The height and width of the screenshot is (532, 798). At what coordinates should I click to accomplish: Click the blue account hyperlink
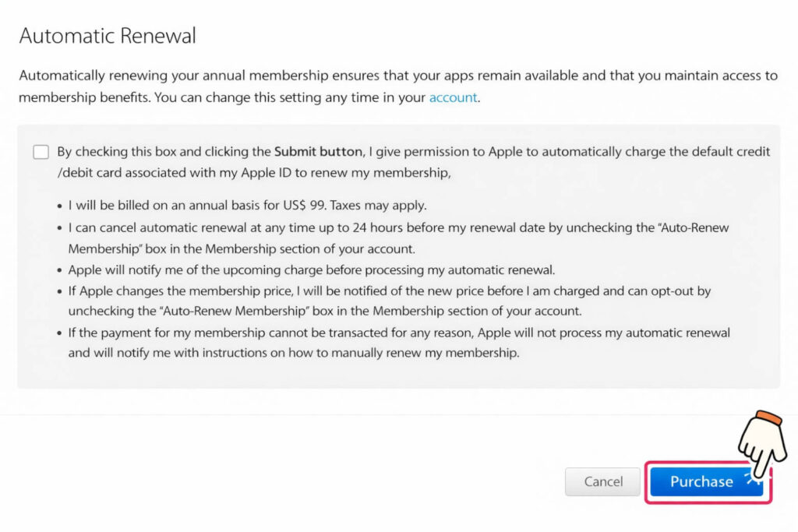click(453, 97)
